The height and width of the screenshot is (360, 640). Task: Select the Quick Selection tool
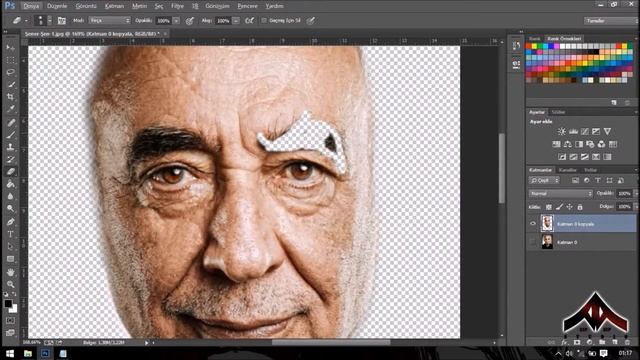coord(11,84)
